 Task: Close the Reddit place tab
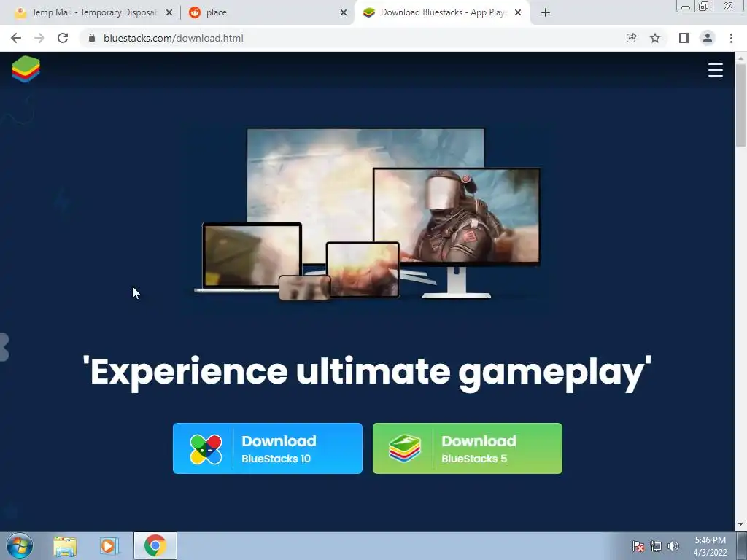pos(344,13)
